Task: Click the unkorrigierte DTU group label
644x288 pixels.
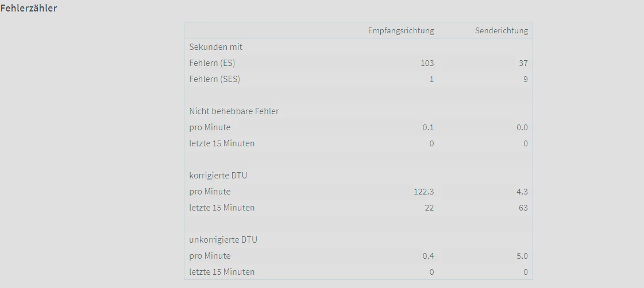Action: click(x=223, y=240)
